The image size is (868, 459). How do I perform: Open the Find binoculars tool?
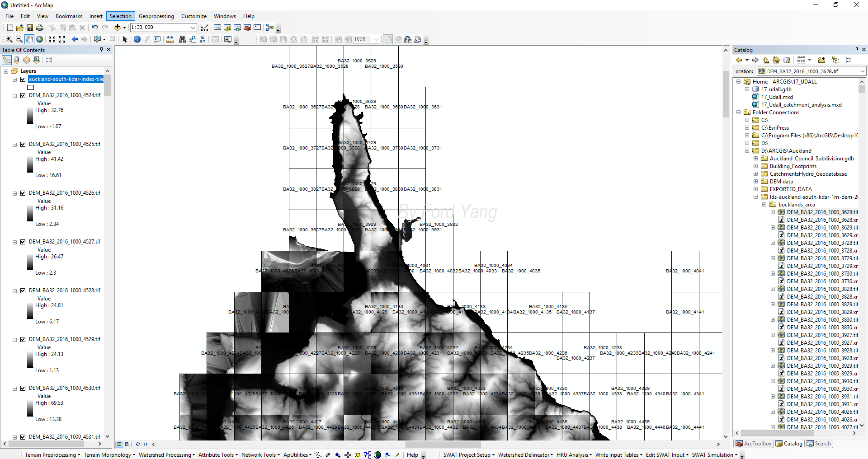click(x=182, y=39)
